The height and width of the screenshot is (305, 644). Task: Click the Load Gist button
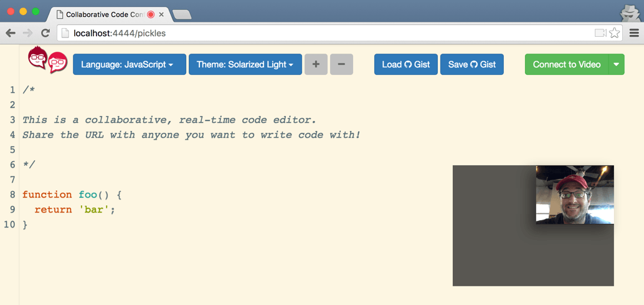click(406, 64)
